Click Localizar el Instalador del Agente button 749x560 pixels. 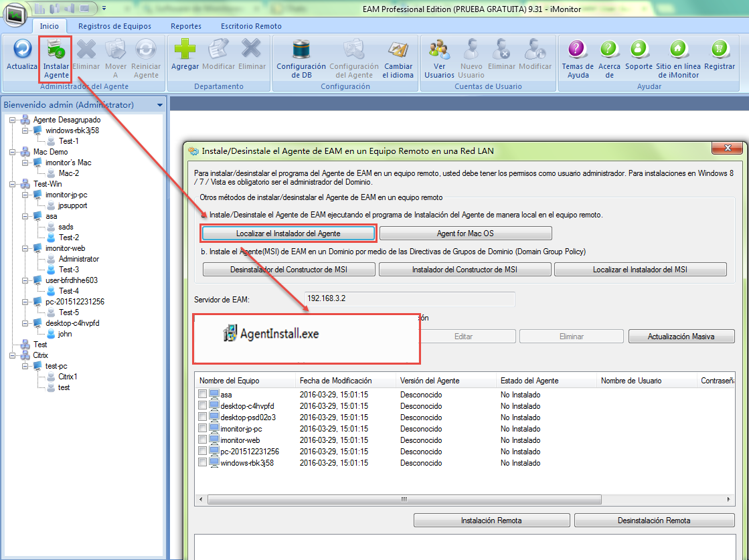[288, 234]
